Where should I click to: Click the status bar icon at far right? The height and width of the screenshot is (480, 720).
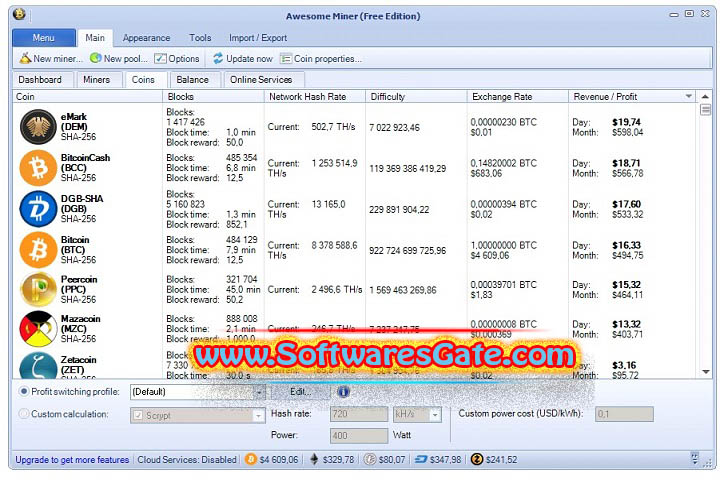coord(695,458)
